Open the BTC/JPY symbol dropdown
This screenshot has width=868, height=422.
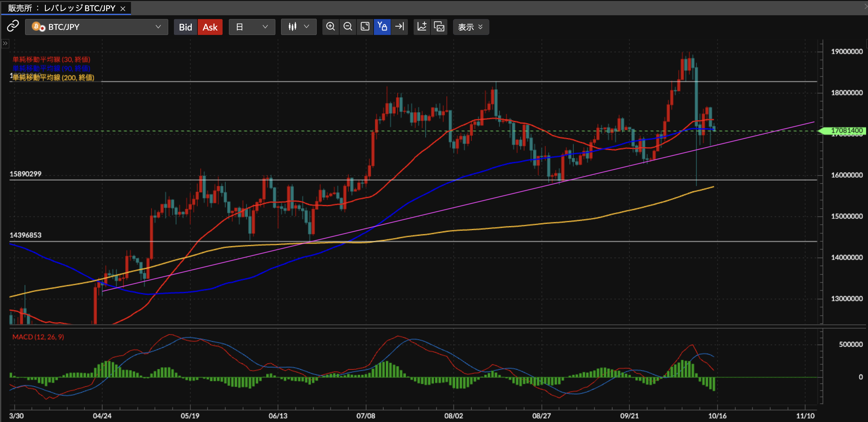coord(96,27)
